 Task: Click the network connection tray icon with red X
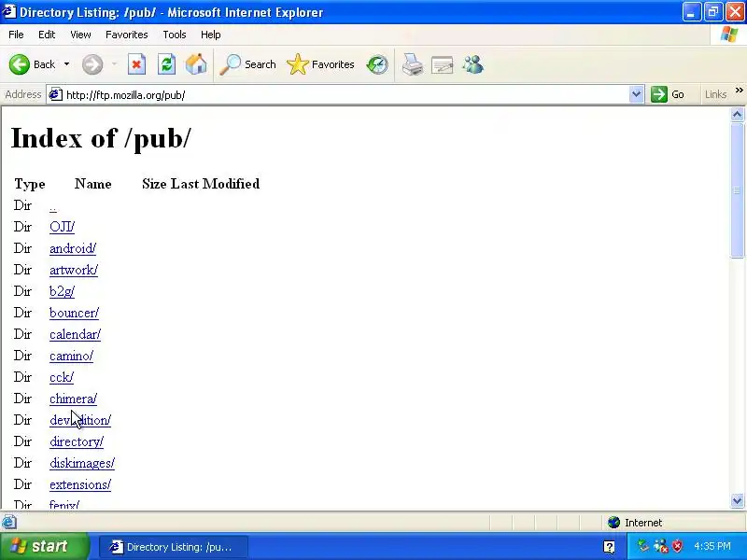660,546
